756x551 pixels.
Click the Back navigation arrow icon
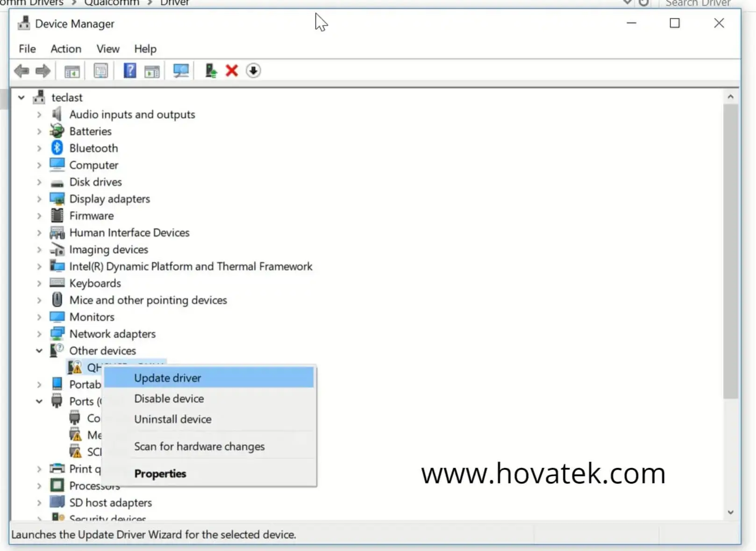[x=21, y=71]
